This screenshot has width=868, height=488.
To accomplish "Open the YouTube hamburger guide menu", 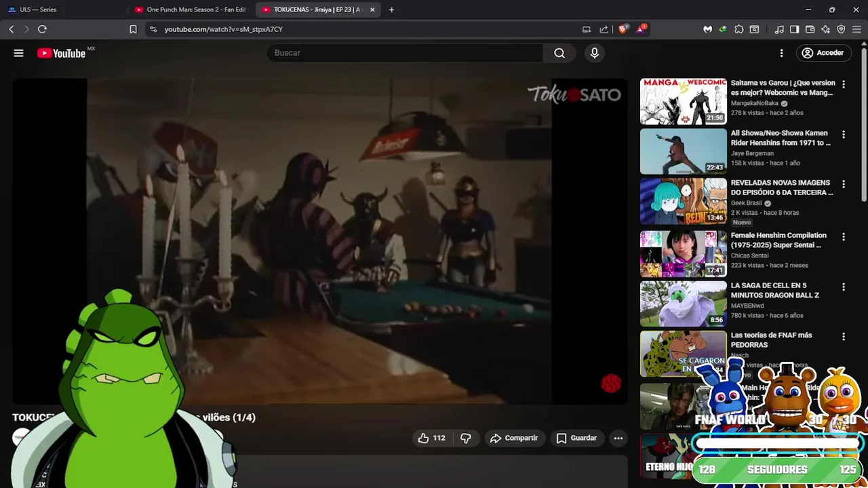I will point(18,53).
